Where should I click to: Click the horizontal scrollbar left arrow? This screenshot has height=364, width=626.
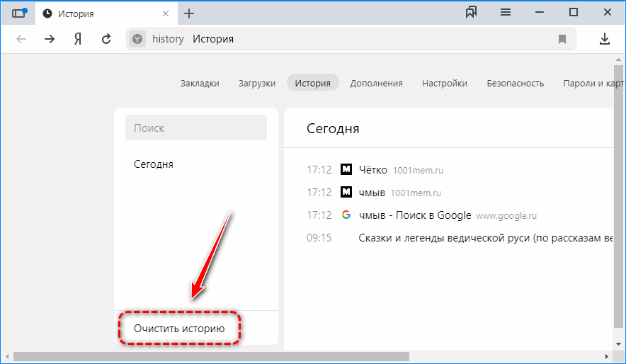tap(7, 356)
